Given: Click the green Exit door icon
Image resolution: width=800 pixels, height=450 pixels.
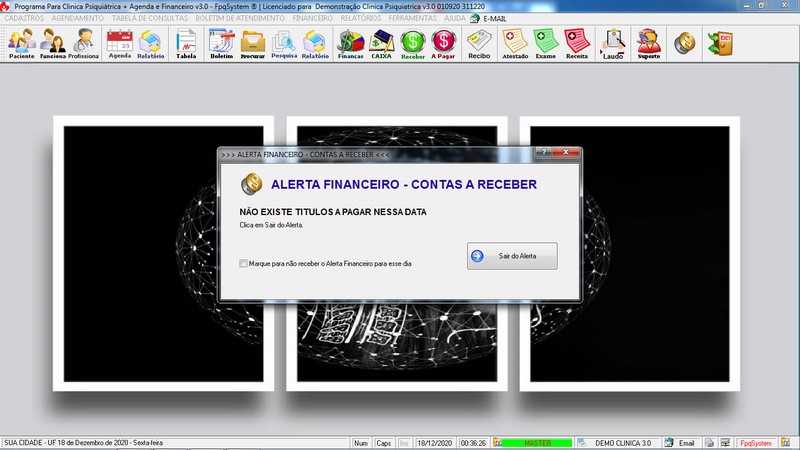Looking at the screenshot, I should pyautogui.click(x=720, y=43).
